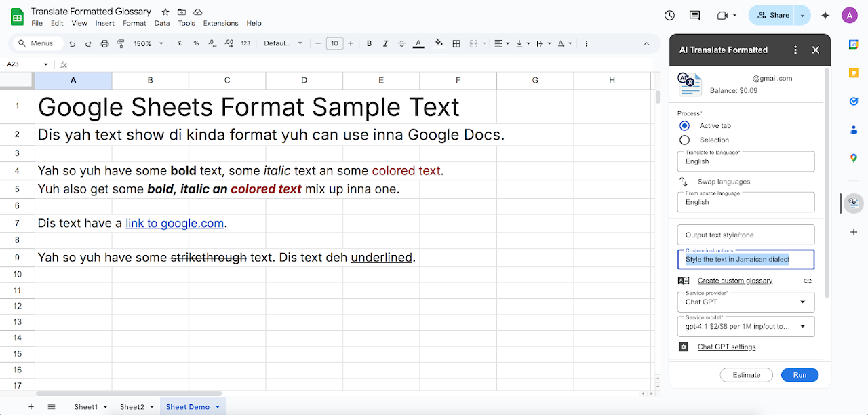Open AI Translate Formatted three-dot menu
Image resolution: width=868 pixels, height=415 pixels.
click(x=795, y=50)
